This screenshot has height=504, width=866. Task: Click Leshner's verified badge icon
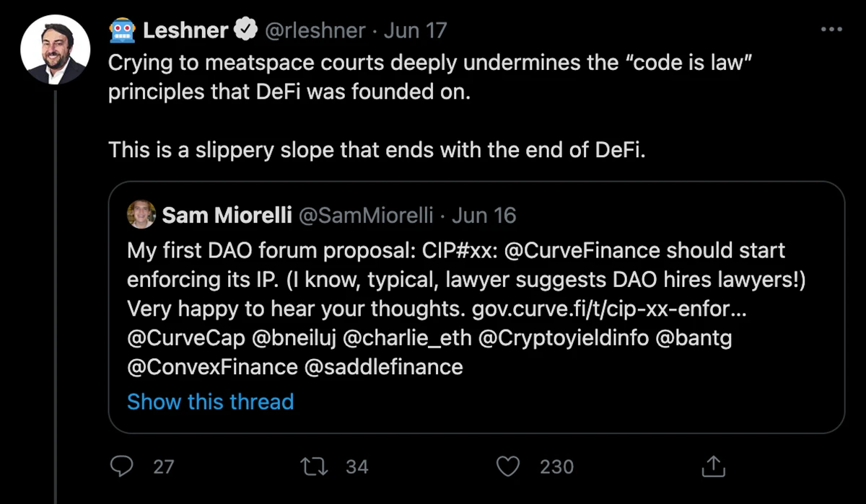pyautogui.click(x=246, y=30)
